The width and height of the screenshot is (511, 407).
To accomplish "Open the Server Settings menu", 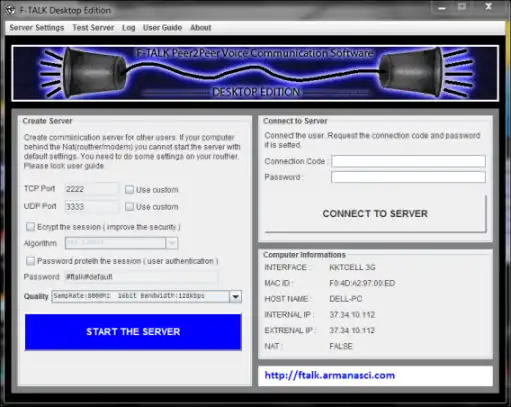I will [x=37, y=28].
